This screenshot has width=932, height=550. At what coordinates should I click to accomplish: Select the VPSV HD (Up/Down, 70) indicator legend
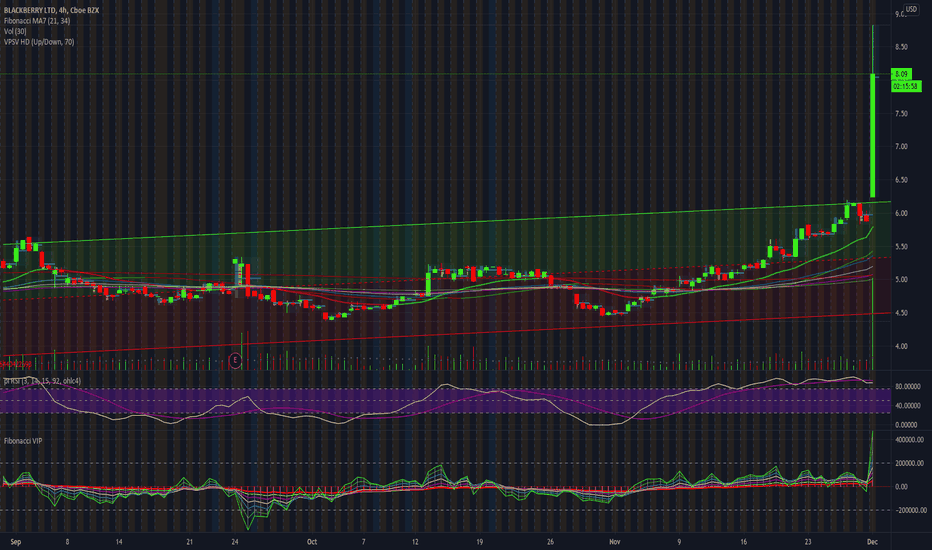(39, 42)
